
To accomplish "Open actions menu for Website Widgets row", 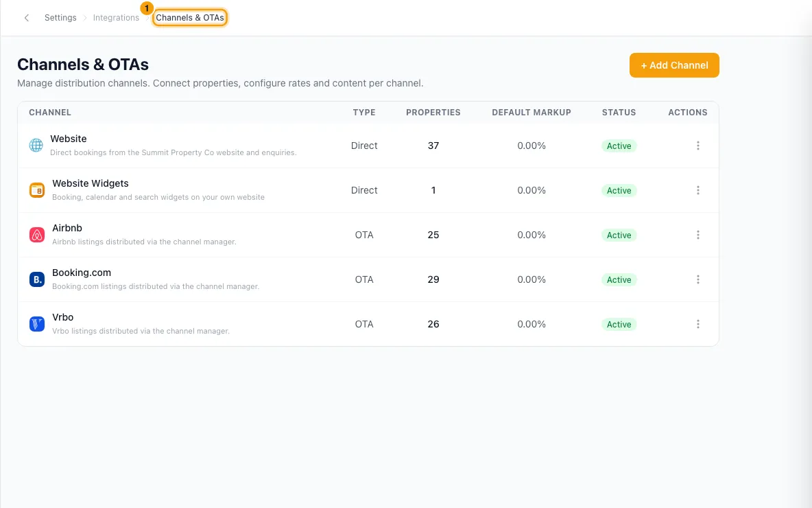I will (698, 190).
